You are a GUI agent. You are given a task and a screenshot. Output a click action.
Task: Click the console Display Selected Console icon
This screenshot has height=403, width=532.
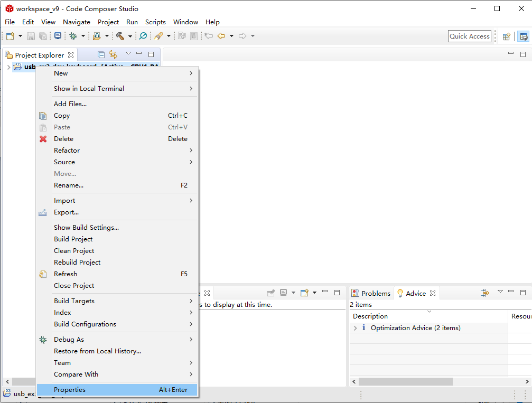pyautogui.click(x=284, y=293)
